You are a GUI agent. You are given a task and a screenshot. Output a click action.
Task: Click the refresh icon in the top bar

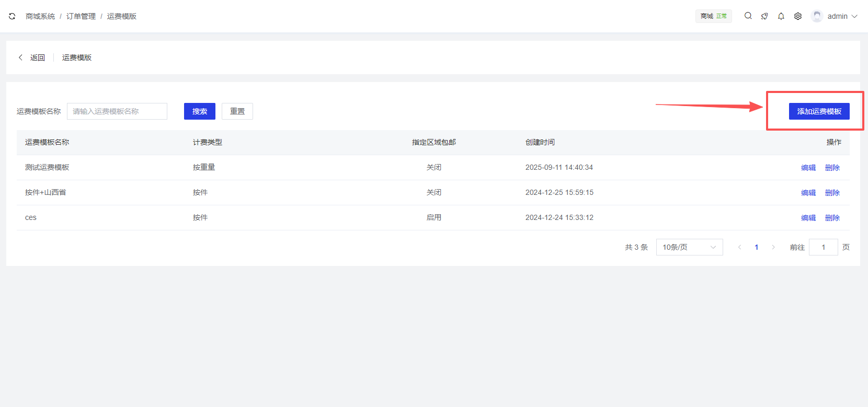[12, 16]
